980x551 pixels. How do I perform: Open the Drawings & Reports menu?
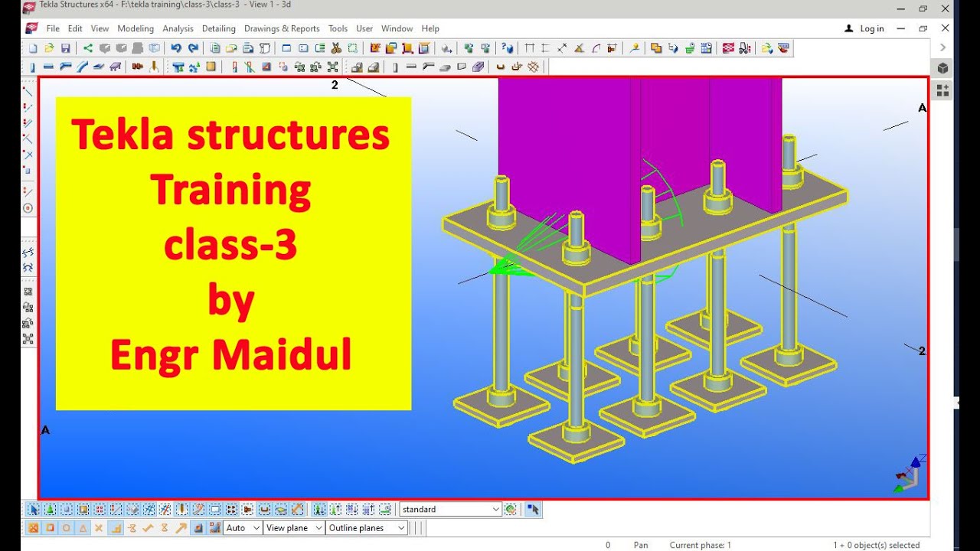tap(282, 28)
